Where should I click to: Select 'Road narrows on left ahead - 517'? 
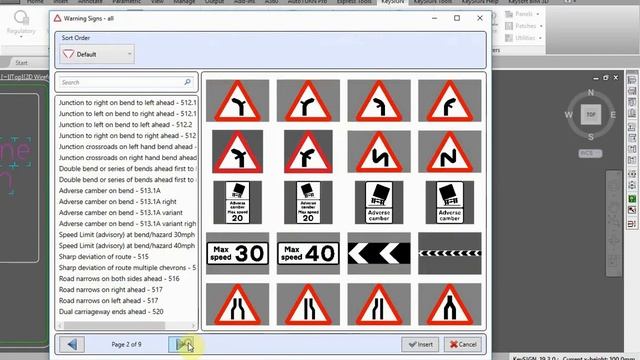tap(108, 301)
